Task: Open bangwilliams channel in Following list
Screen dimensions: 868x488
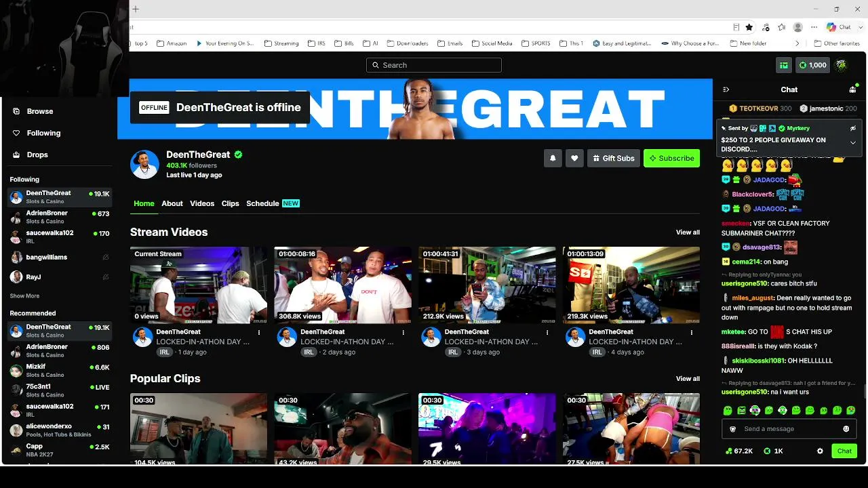Action: (x=60, y=258)
